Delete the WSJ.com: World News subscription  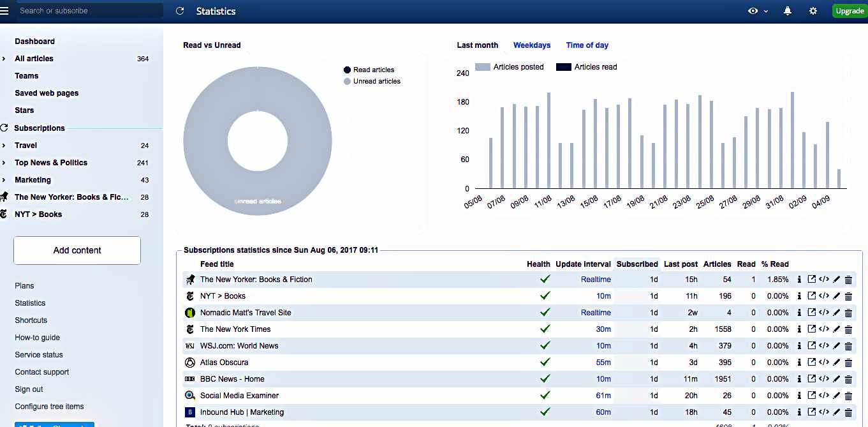coord(848,346)
